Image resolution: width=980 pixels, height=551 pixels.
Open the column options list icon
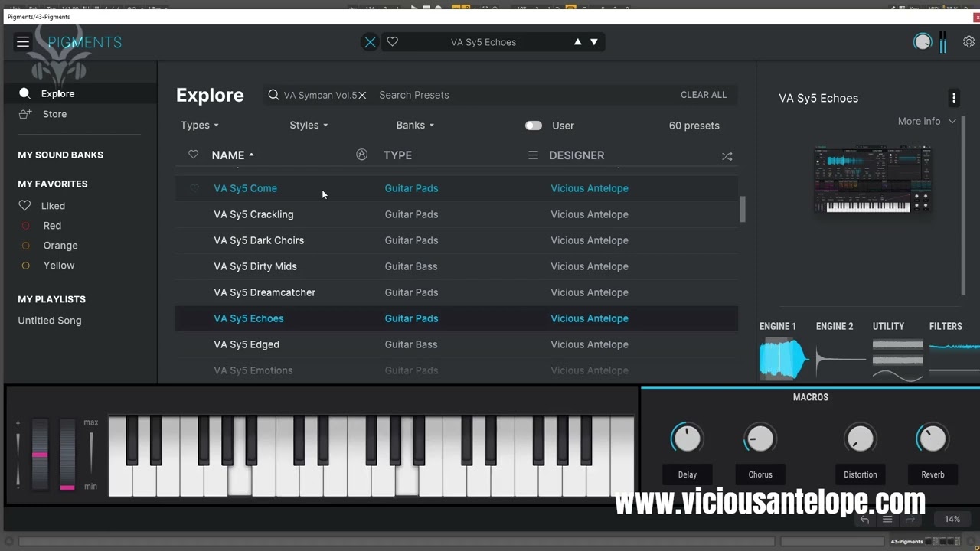[x=533, y=155]
